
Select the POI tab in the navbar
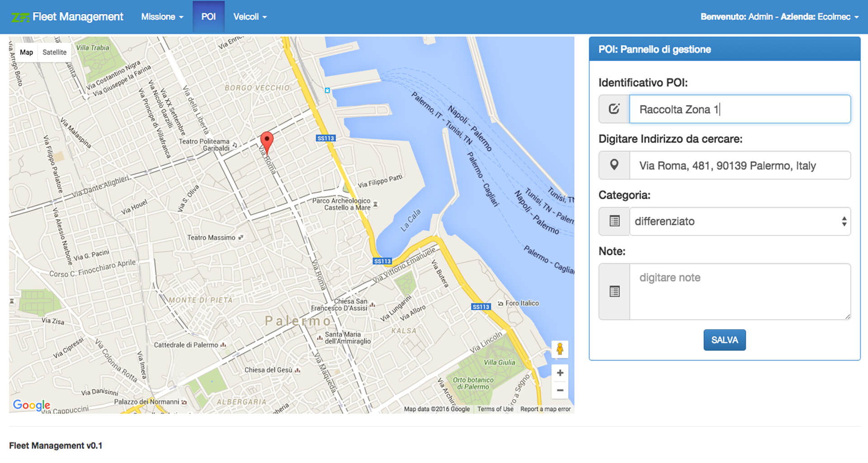(209, 16)
